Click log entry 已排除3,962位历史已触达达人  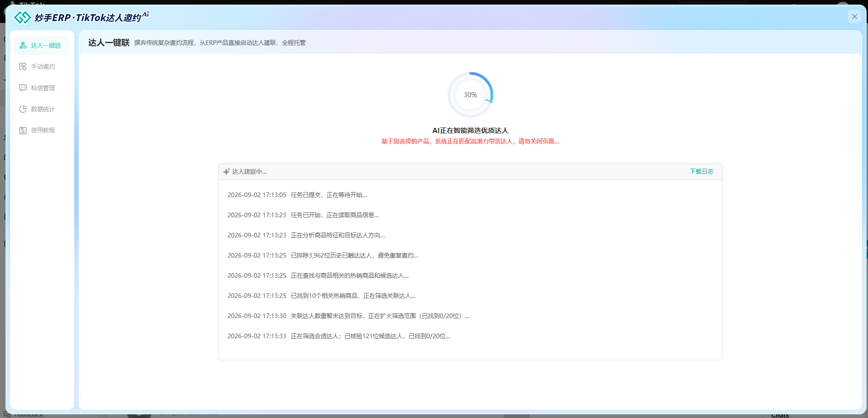[355, 255]
